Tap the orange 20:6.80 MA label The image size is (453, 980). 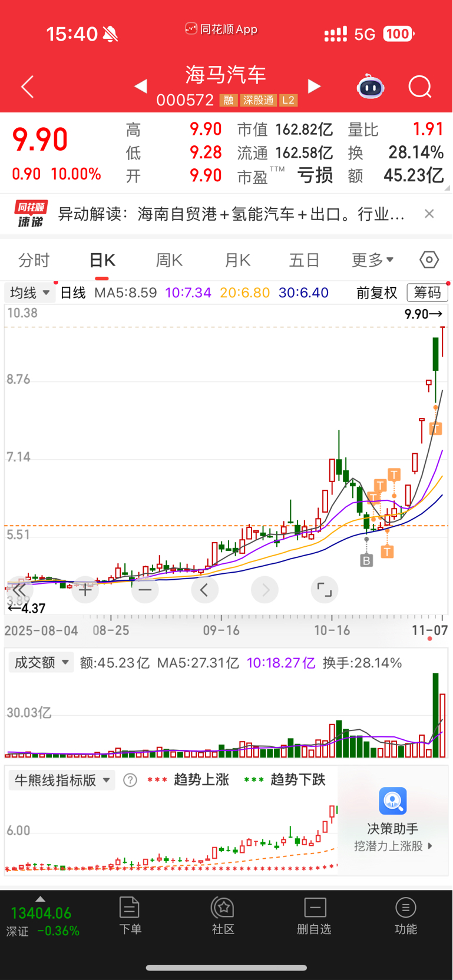pyautogui.click(x=245, y=293)
